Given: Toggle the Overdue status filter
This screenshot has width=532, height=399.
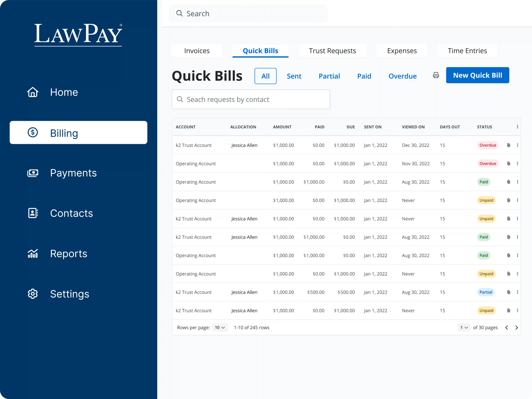Looking at the screenshot, I should (x=402, y=76).
